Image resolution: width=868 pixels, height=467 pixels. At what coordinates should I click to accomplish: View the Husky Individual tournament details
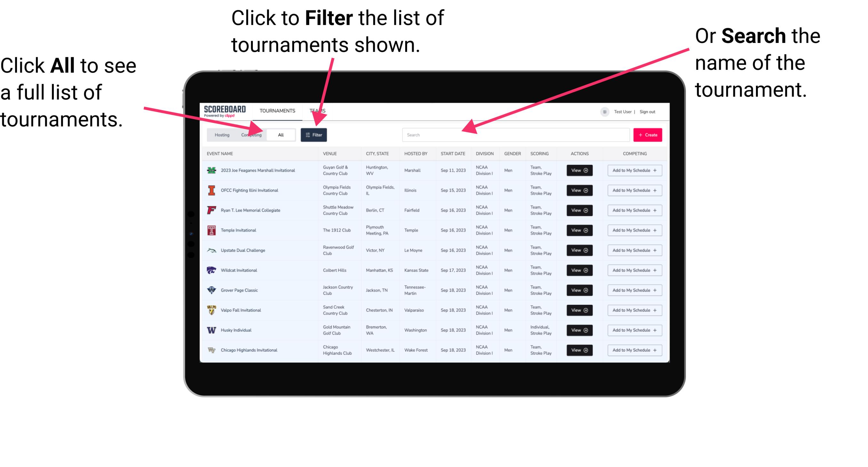[x=578, y=330]
